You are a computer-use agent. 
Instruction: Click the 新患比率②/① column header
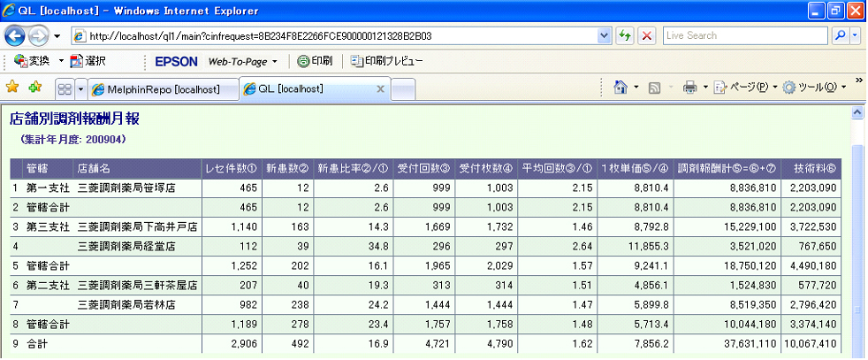tap(353, 168)
